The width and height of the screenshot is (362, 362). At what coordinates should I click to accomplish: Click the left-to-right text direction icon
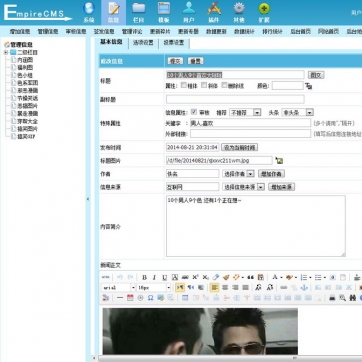click(x=180, y=287)
